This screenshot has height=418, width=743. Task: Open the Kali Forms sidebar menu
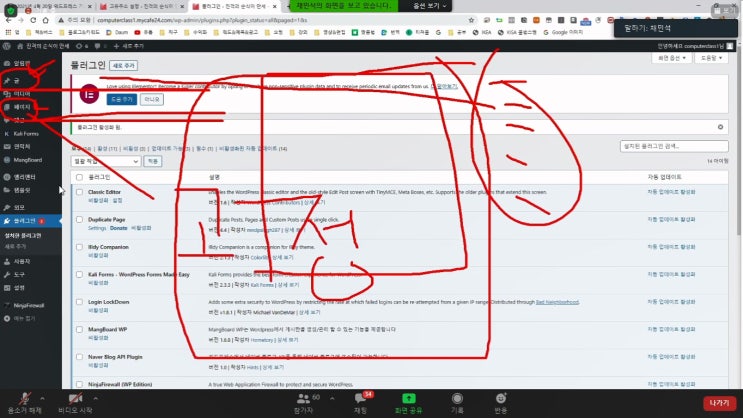[x=26, y=134]
